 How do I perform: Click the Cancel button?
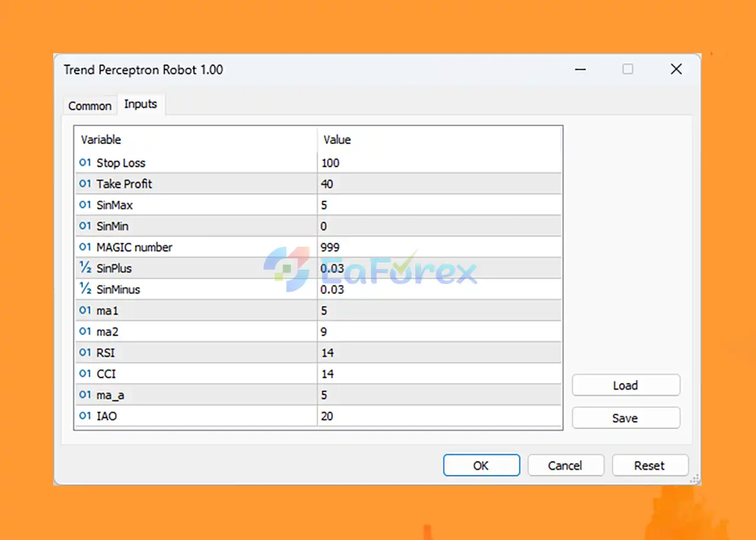click(565, 466)
